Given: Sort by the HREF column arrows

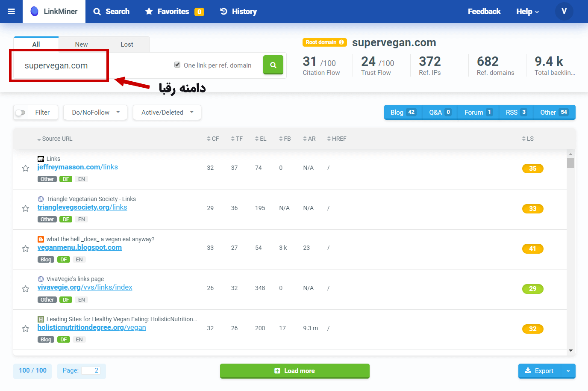Looking at the screenshot, I should 329,139.
